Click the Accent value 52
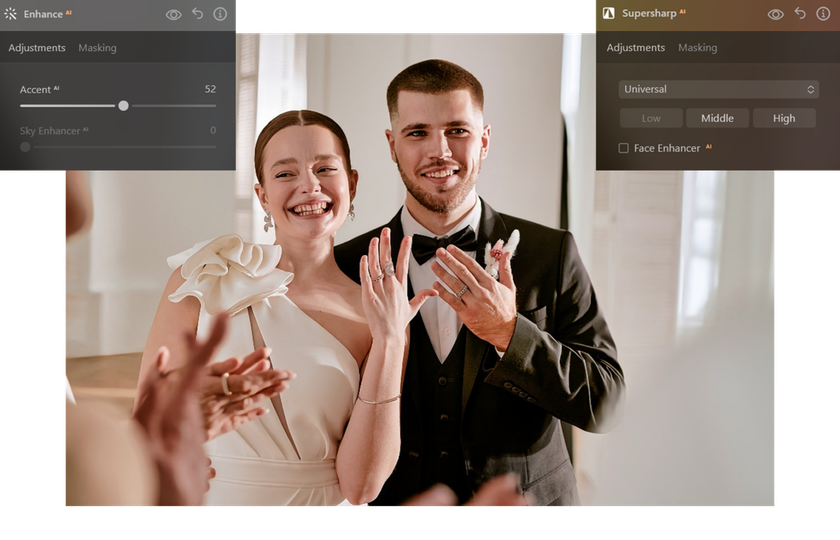Viewport: 840px width, 540px height. pyautogui.click(x=210, y=89)
